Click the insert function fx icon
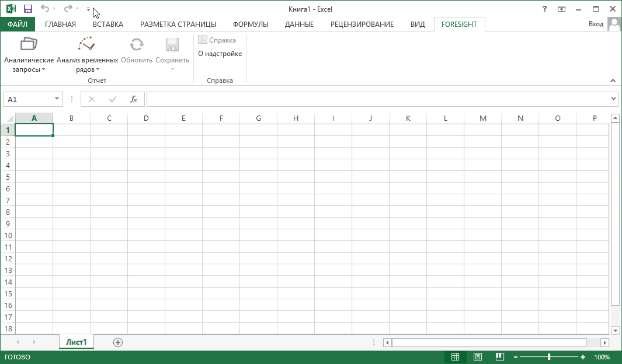622x364 pixels. [x=134, y=99]
